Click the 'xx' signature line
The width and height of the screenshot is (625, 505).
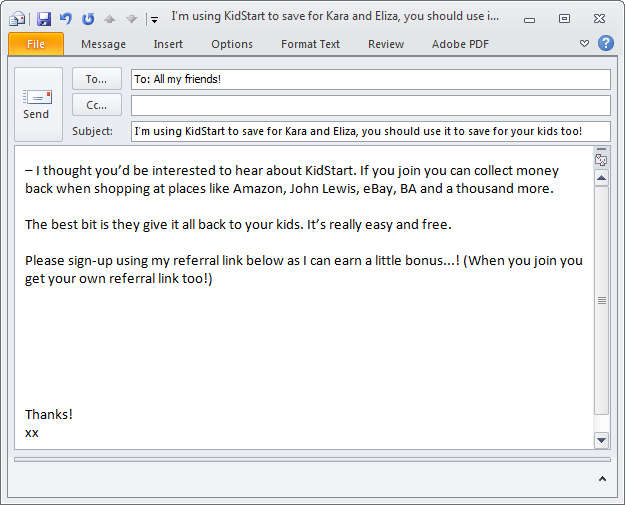pyautogui.click(x=32, y=433)
